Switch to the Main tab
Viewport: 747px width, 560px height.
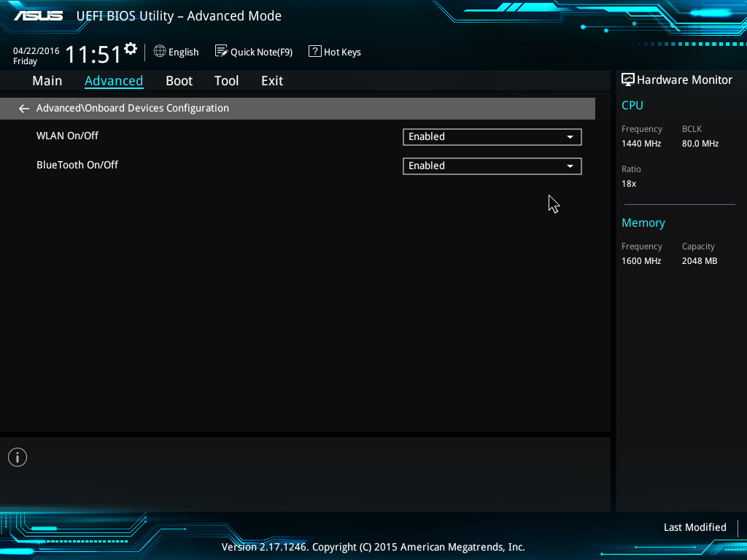(x=47, y=81)
